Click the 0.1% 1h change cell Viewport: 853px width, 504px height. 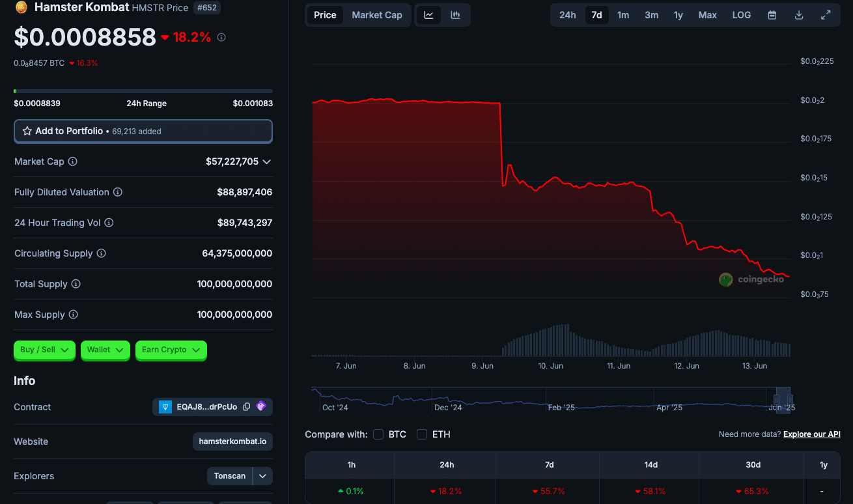351,492
